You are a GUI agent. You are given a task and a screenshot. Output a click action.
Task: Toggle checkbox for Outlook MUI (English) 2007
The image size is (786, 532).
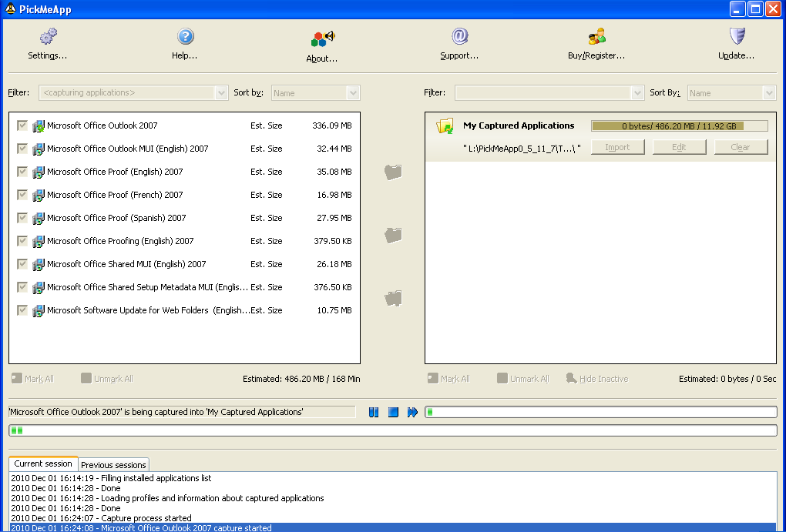(22, 149)
